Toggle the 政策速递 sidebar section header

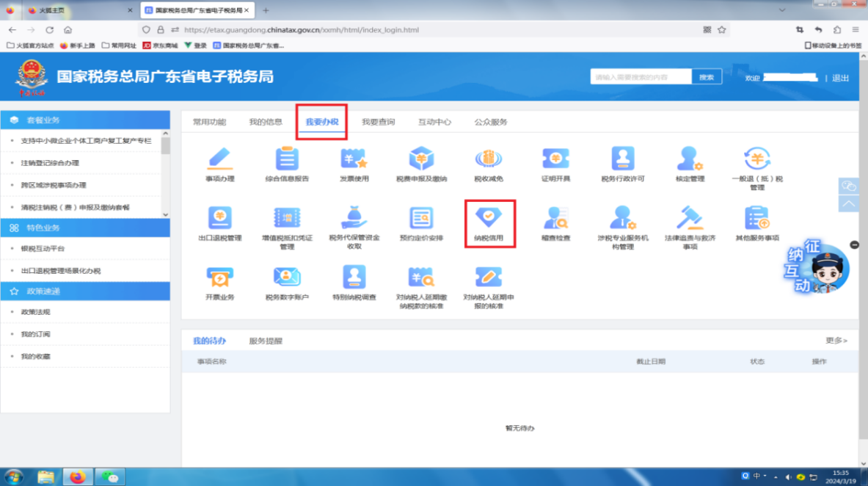pos(85,291)
